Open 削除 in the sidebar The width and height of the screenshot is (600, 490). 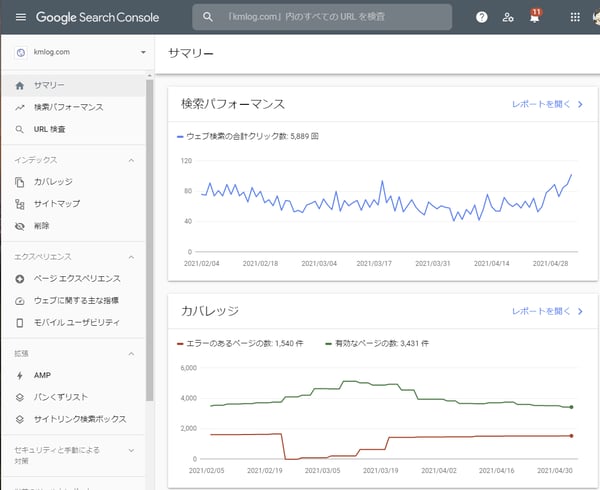pyautogui.click(x=73, y=226)
